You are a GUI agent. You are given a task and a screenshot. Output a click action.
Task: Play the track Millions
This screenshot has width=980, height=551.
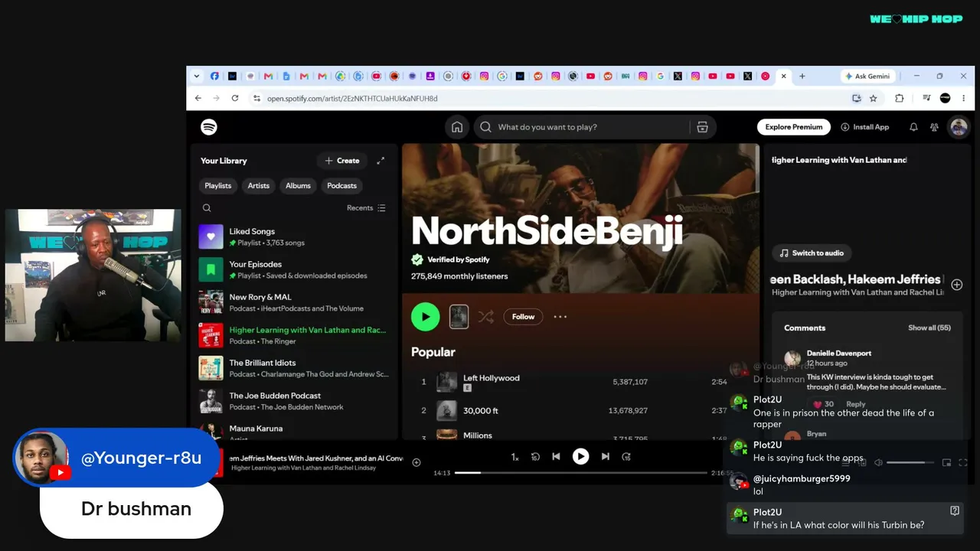point(423,438)
